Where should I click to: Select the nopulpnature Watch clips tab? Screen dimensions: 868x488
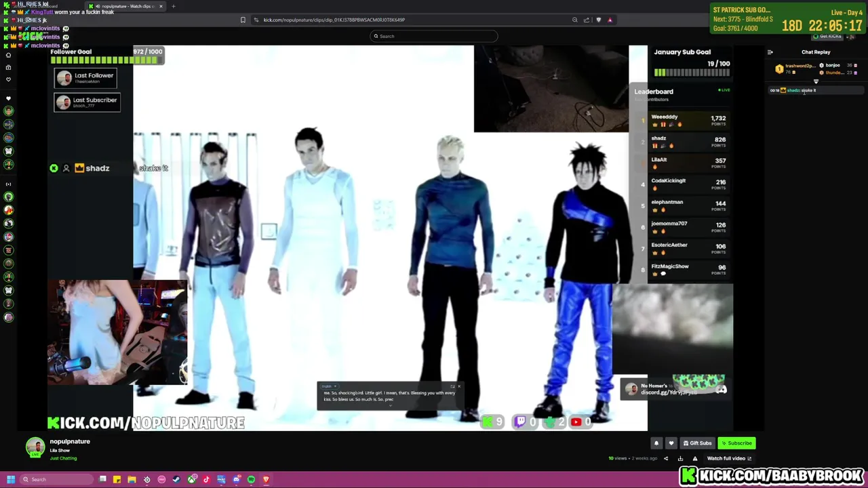click(x=125, y=6)
